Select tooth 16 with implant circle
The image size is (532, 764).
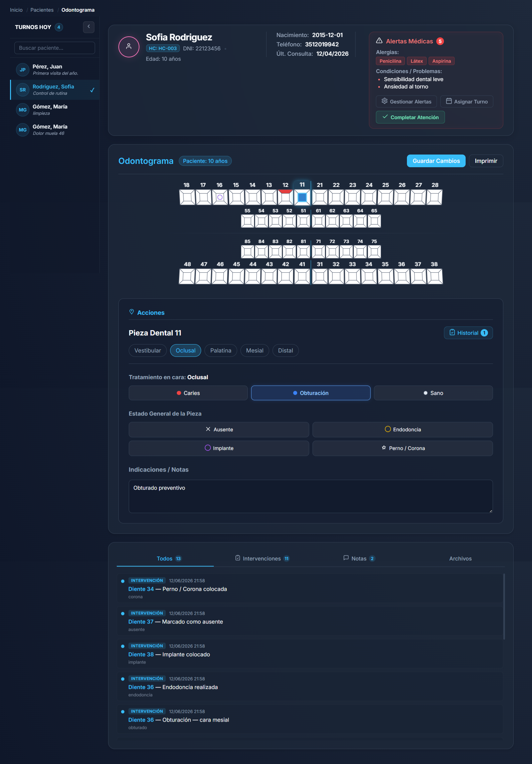click(220, 197)
